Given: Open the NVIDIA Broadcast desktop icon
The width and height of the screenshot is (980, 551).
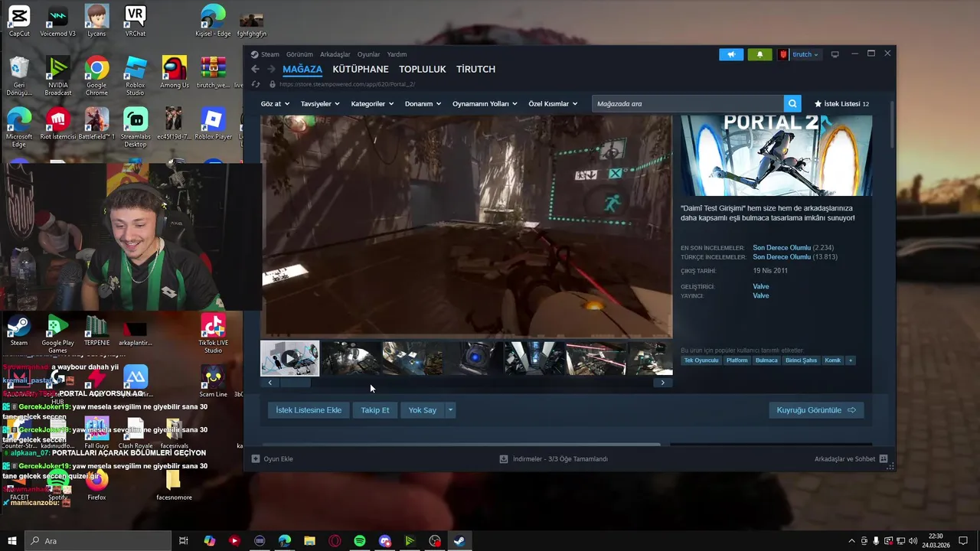Looking at the screenshot, I should (58, 76).
